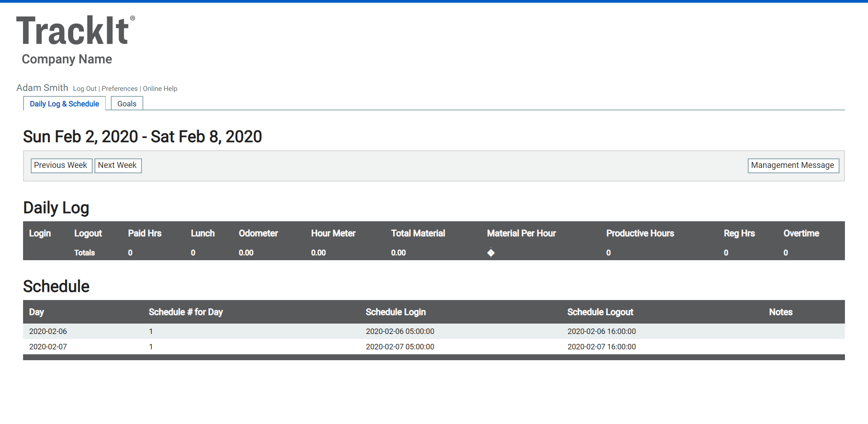Switch to the Goals tab
This screenshot has height=424, width=868.
click(x=127, y=104)
